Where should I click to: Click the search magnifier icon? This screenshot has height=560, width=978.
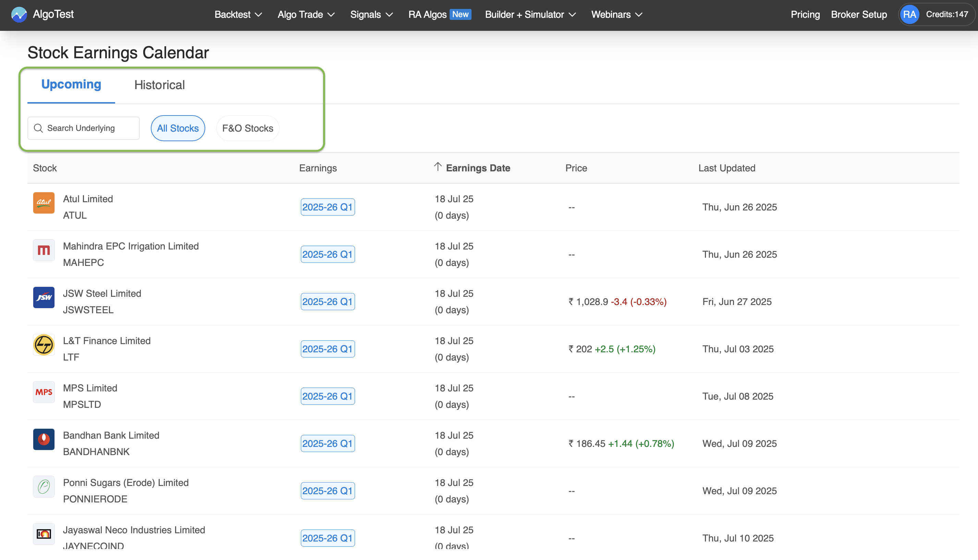coord(38,128)
